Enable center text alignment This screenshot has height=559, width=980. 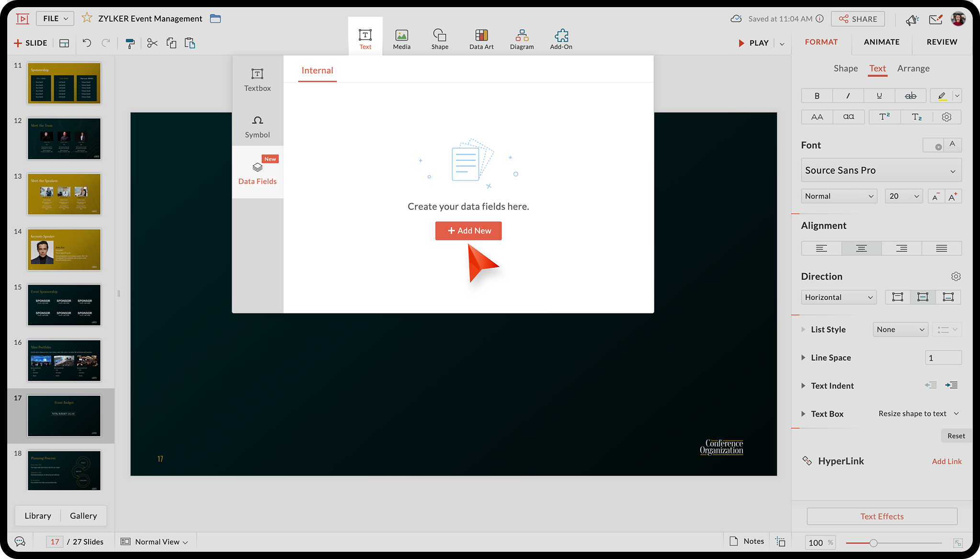861,248
